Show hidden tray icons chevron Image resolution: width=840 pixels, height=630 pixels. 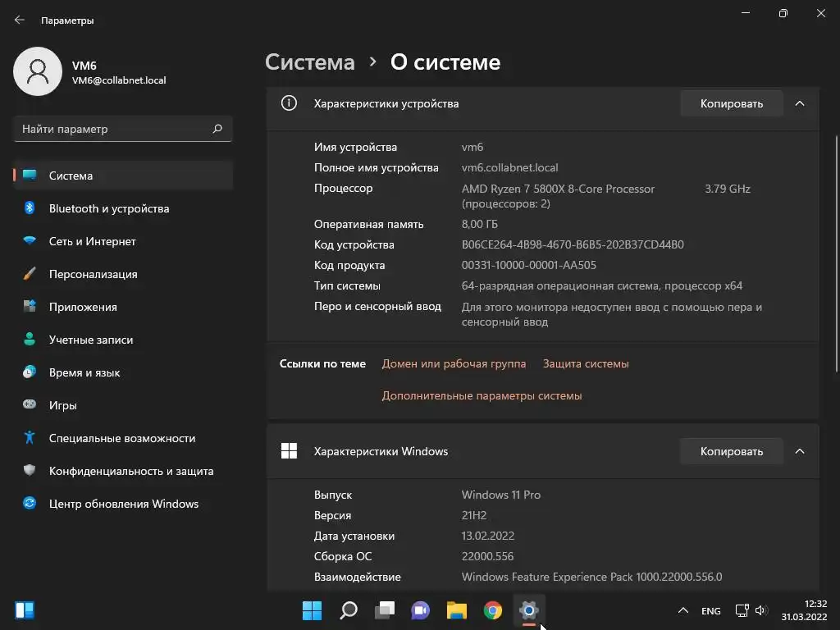[x=683, y=610]
